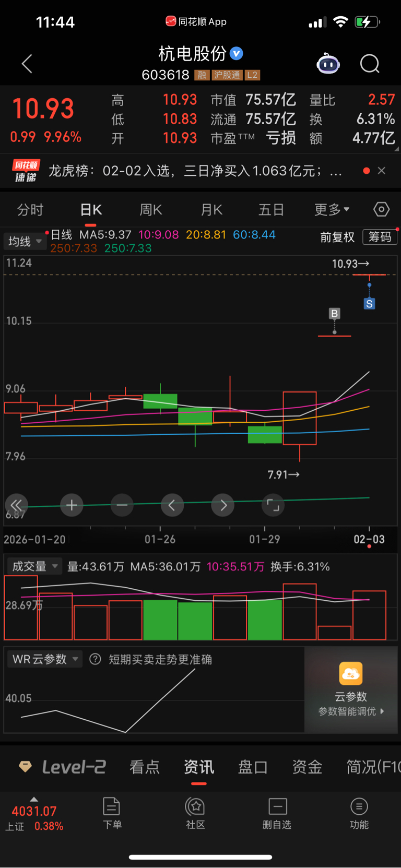Tap the B buy marker
The image size is (401, 868).
335,313
